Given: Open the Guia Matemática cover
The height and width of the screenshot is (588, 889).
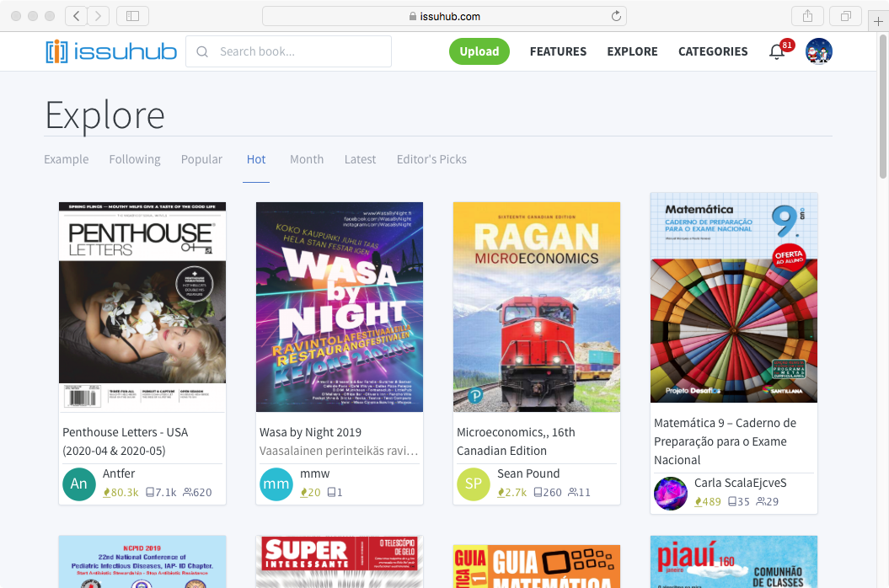Looking at the screenshot, I should click(537, 566).
